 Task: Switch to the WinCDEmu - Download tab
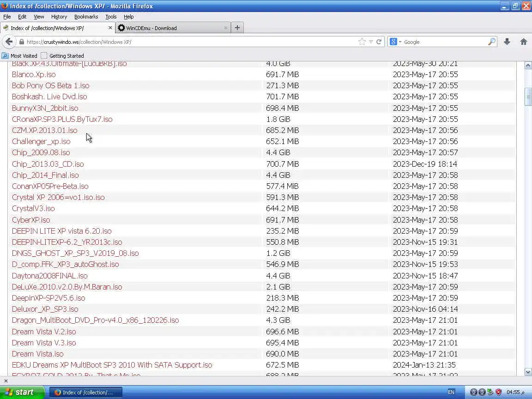[x=173, y=28]
